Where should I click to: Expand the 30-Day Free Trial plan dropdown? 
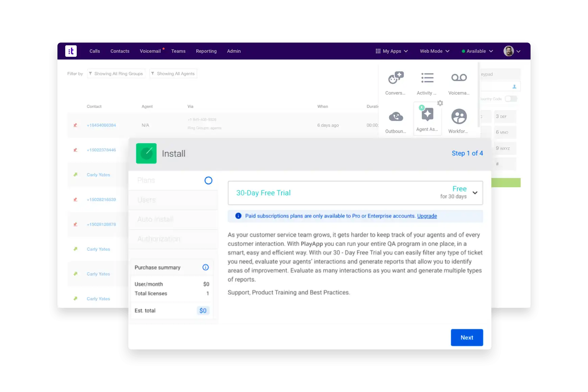click(x=475, y=193)
